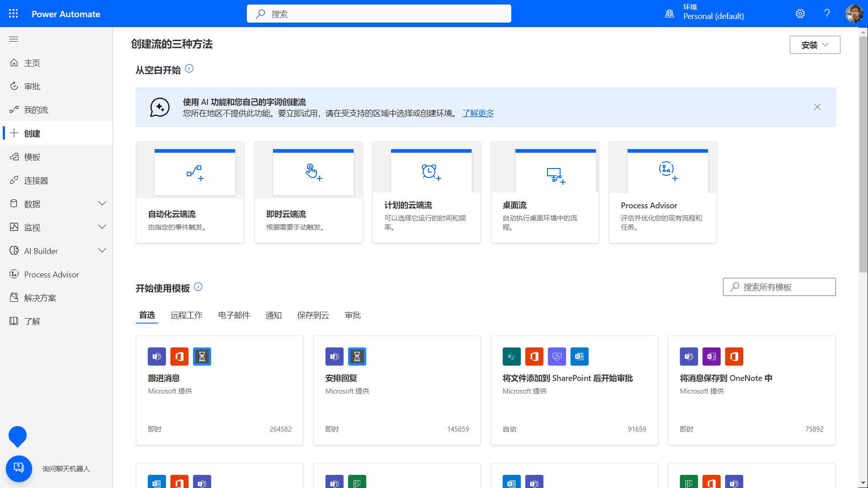Click the OneNote icon on template card
868x488 pixels.
[712, 357]
